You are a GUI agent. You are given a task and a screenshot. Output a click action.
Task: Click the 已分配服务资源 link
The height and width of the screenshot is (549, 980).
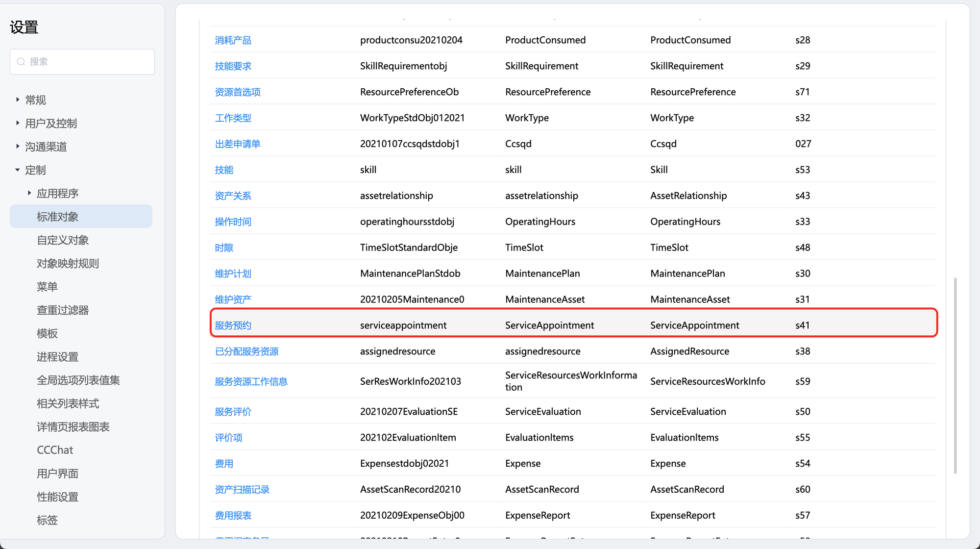click(246, 351)
